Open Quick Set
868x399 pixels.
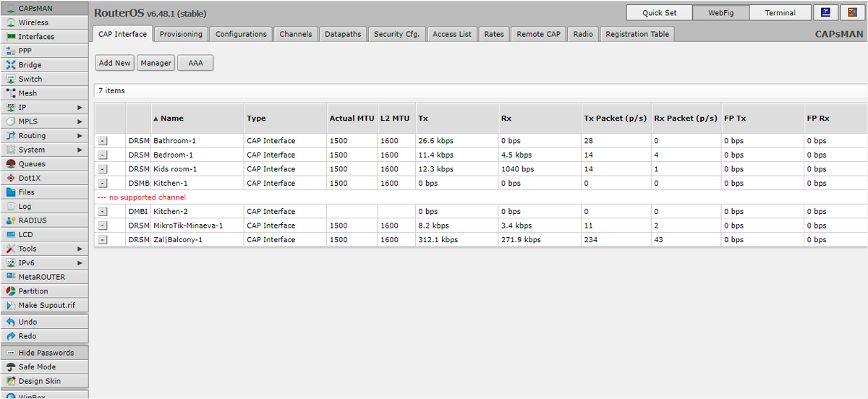(x=659, y=12)
